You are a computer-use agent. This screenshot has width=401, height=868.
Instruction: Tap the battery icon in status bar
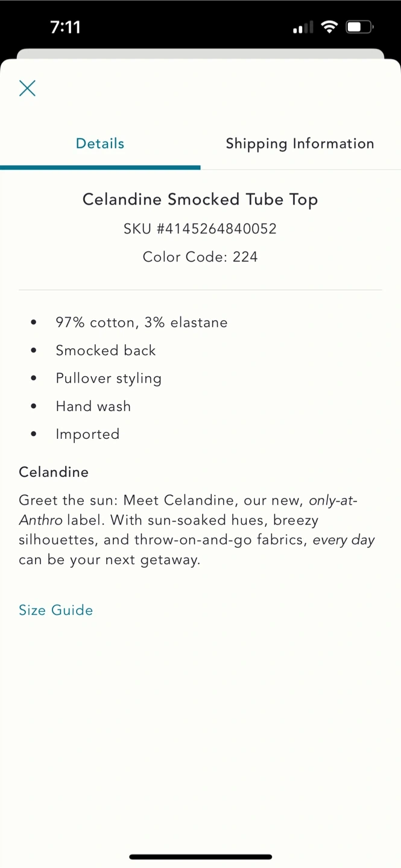[x=359, y=27]
